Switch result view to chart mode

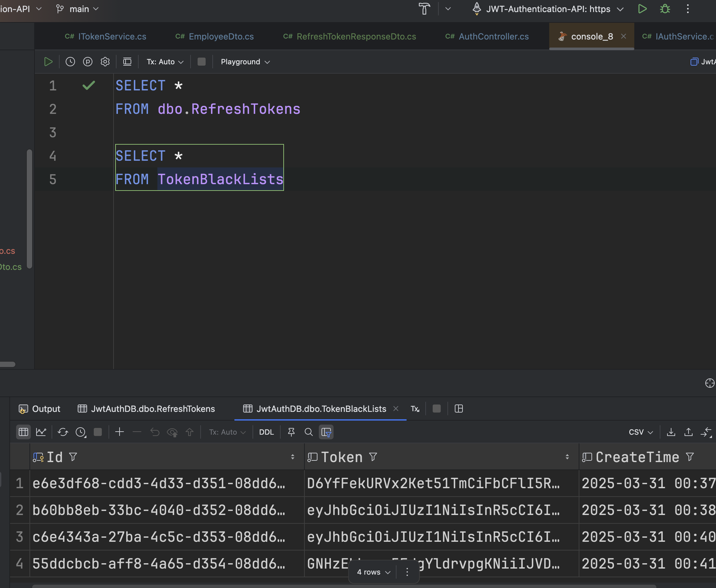(41, 432)
